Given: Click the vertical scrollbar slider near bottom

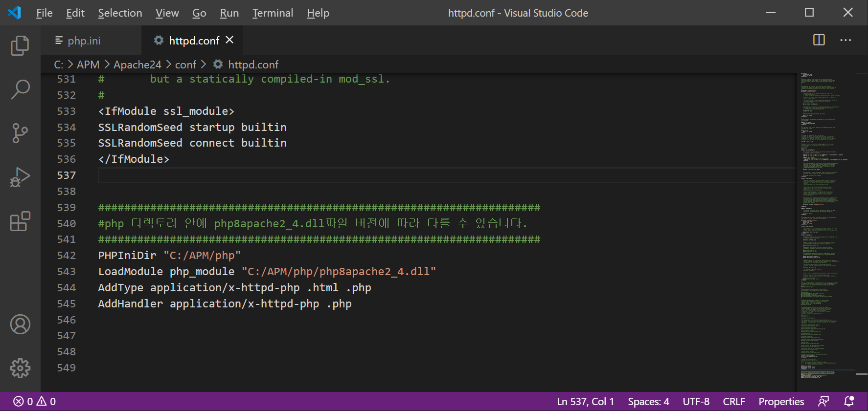Looking at the screenshot, I should [x=862, y=374].
